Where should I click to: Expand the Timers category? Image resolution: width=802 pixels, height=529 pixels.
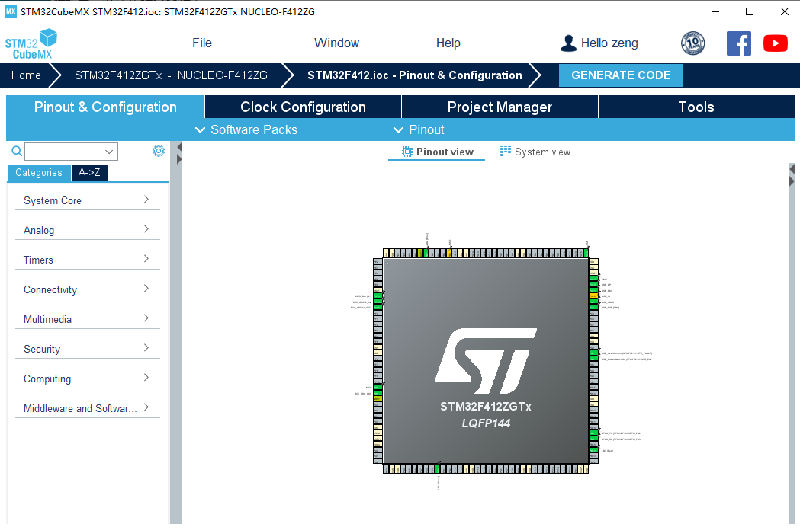(87, 259)
